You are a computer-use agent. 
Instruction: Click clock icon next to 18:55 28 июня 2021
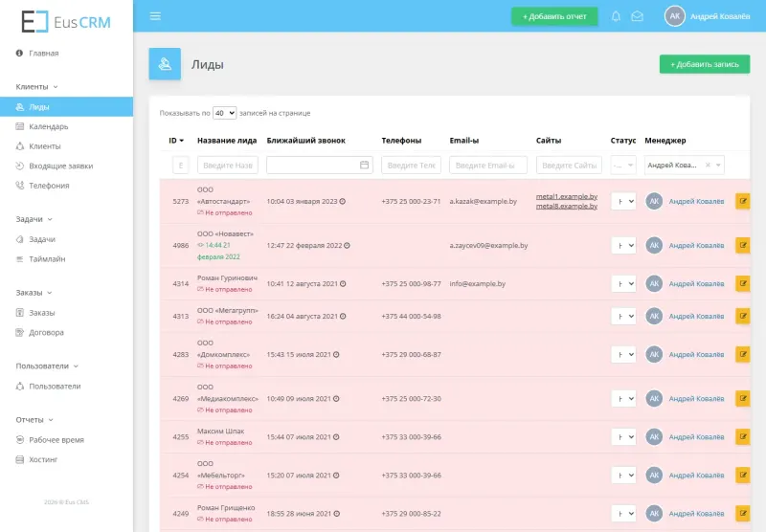coord(336,514)
